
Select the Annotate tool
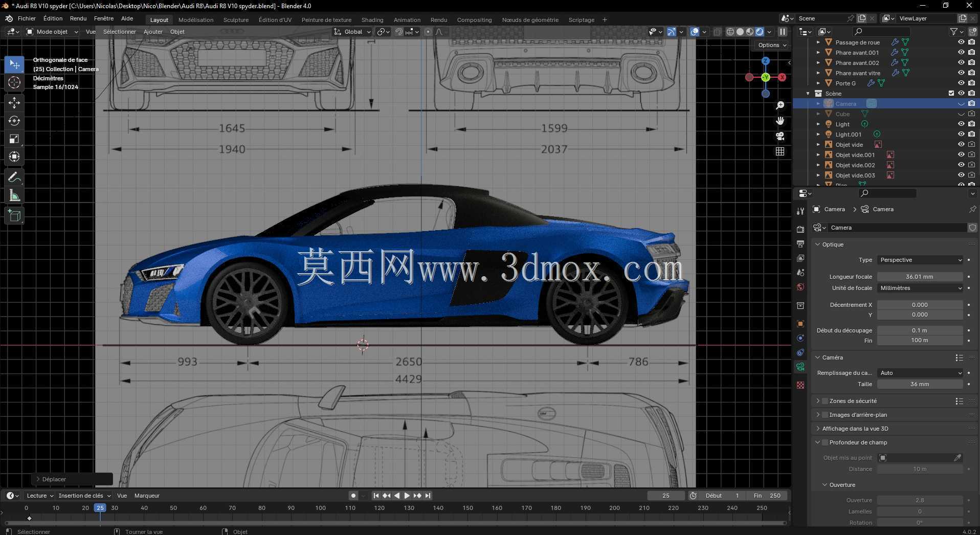click(x=14, y=177)
